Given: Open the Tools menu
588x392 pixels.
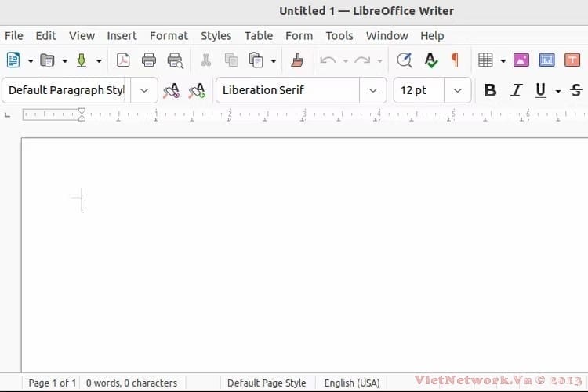Looking at the screenshot, I should click(x=339, y=35).
